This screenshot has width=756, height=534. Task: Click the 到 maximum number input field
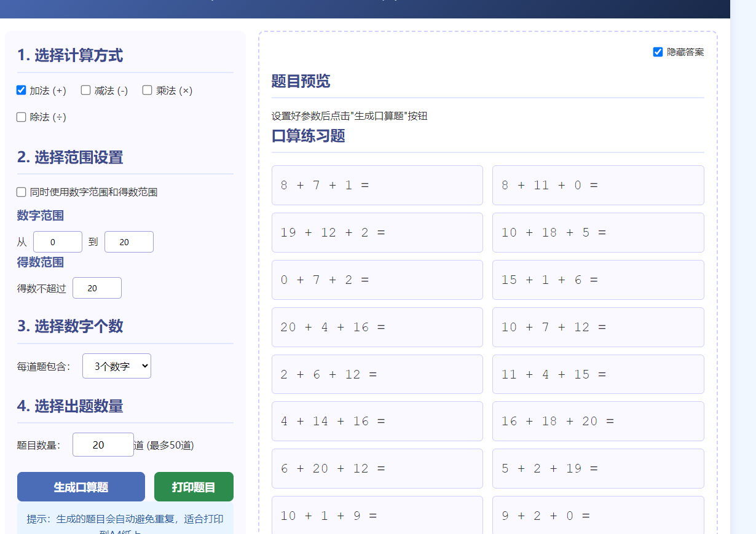click(x=129, y=242)
